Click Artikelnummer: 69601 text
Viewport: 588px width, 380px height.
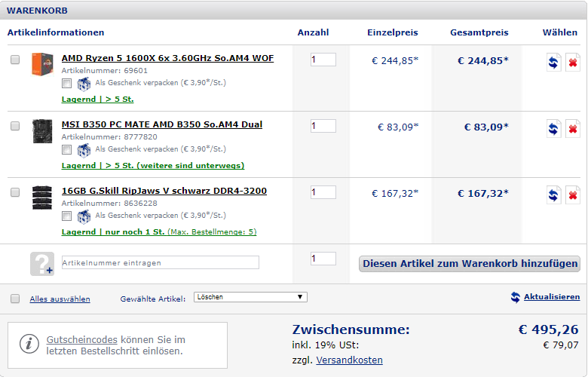coord(105,71)
